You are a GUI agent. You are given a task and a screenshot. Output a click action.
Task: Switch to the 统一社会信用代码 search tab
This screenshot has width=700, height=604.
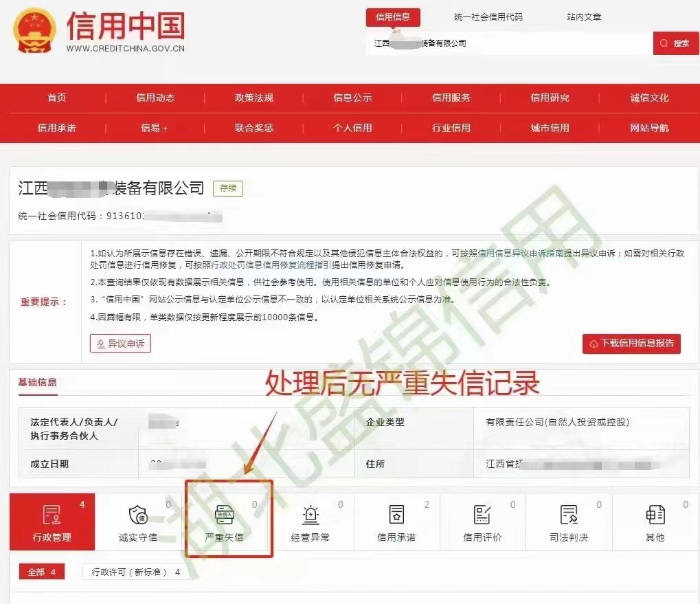pos(488,17)
